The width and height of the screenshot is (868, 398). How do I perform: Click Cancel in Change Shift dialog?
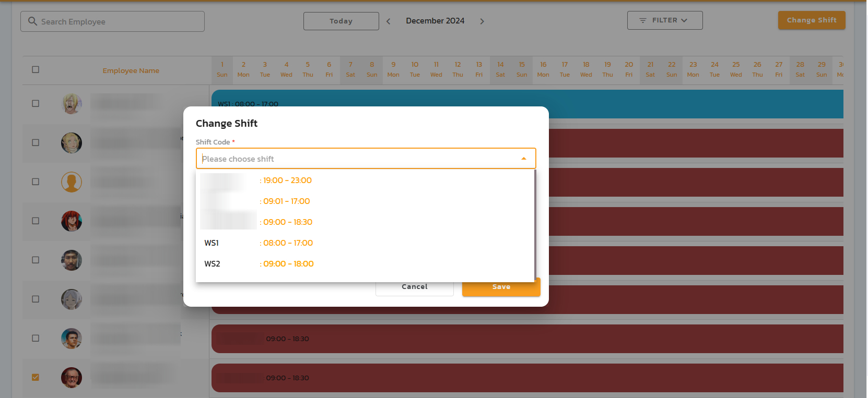(414, 288)
